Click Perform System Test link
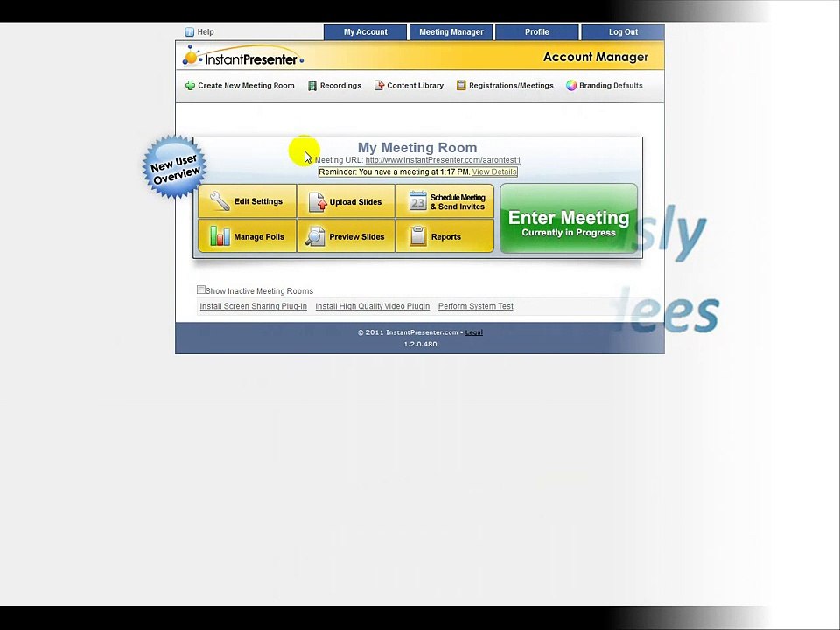Image resolution: width=840 pixels, height=630 pixels. tap(476, 306)
